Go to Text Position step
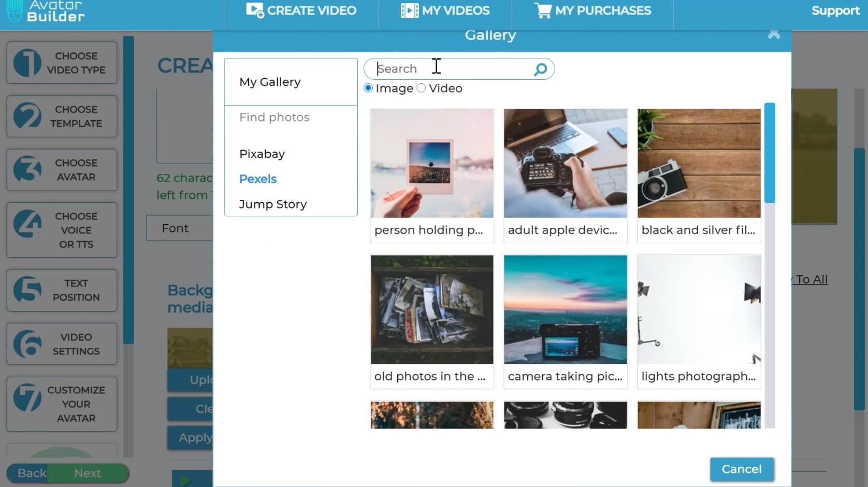868x487 pixels. (62, 290)
